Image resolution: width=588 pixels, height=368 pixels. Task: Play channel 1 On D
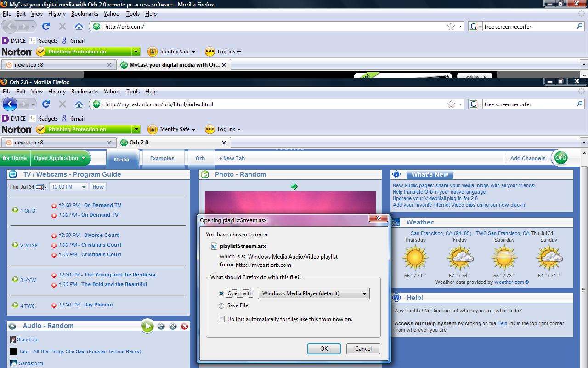tap(15, 210)
